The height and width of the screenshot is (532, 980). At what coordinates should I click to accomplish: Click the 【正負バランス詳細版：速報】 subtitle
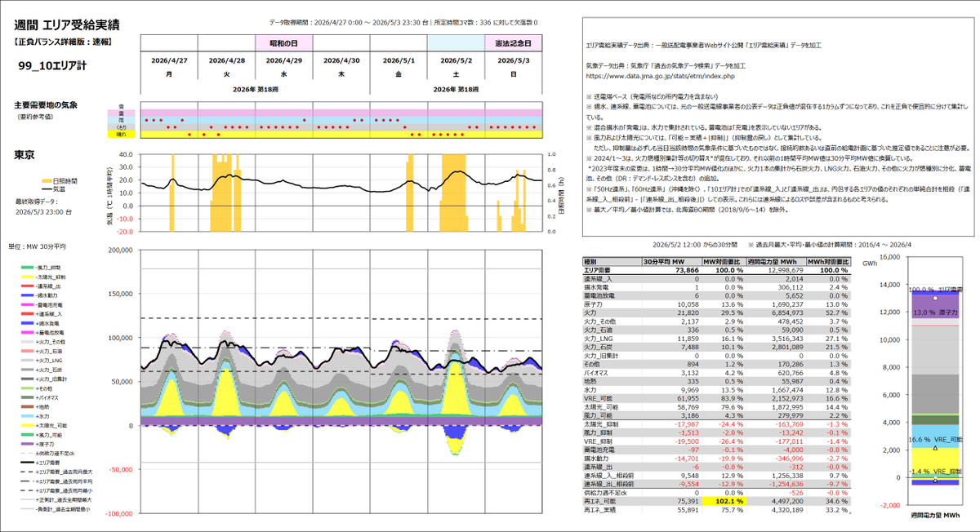pos(62,41)
